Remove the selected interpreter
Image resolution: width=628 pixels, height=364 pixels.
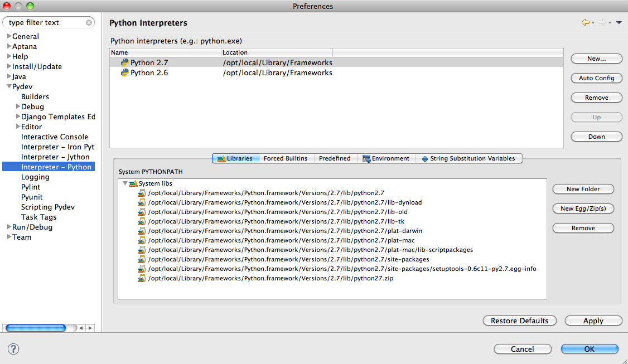[x=596, y=98]
